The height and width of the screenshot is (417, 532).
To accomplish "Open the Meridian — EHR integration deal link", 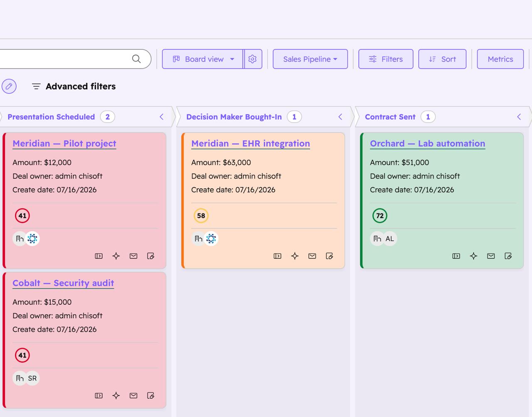I will pyautogui.click(x=251, y=143).
